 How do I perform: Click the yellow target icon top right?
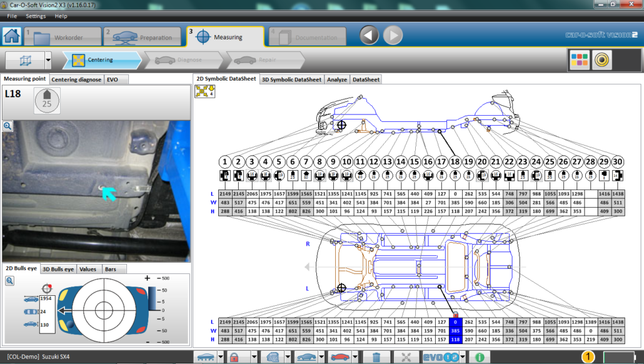601,60
